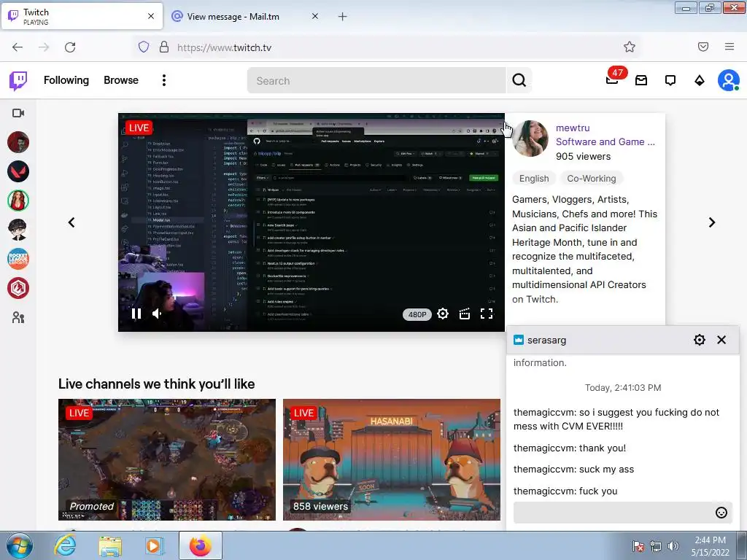Click "fuck you" whisper message text
This screenshot has height=560, width=747.
click(597, 491)
